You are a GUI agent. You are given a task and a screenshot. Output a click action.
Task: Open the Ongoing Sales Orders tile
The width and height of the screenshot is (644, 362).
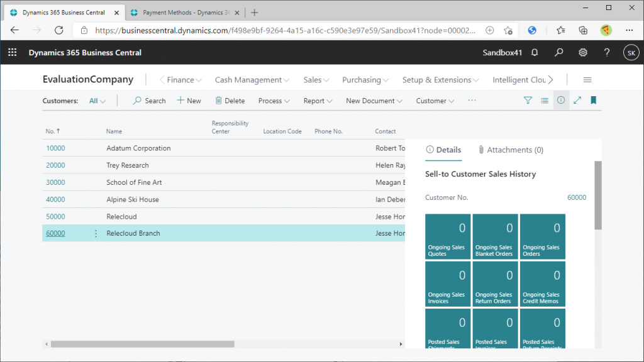(543, 236)
